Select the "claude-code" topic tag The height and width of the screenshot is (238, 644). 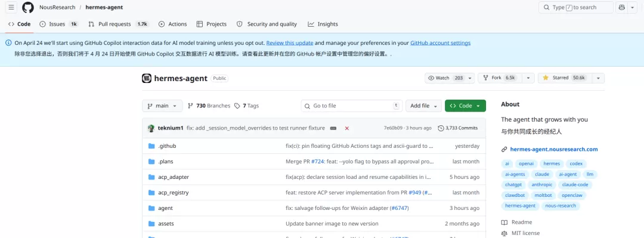pyautogui.click(x=574, y=185)
